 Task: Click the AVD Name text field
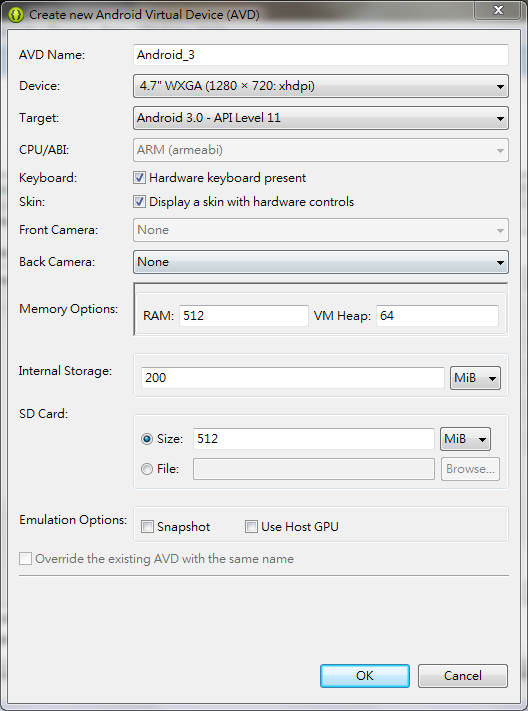pos(321,55)
